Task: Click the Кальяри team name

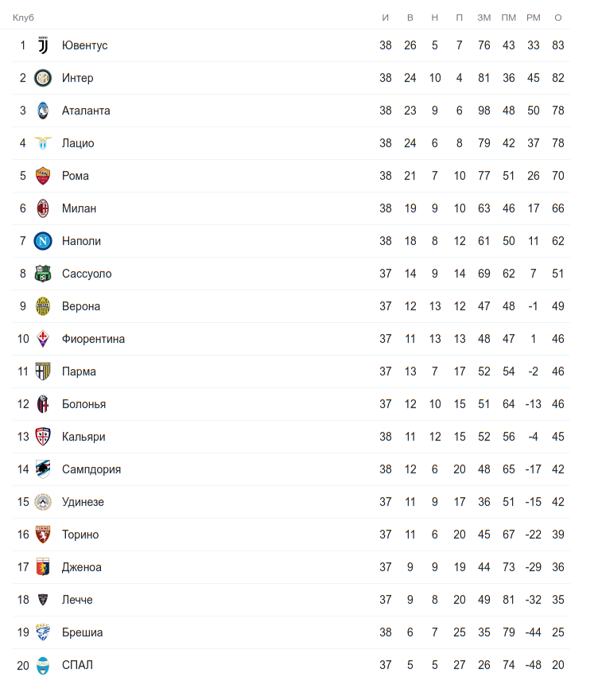Action: [x=83, y=437]
